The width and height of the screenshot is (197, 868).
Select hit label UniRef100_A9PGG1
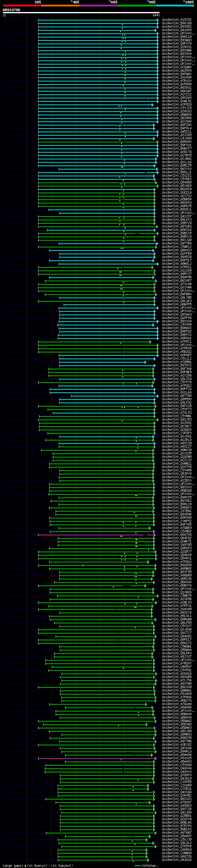click(x=177, y=338)
